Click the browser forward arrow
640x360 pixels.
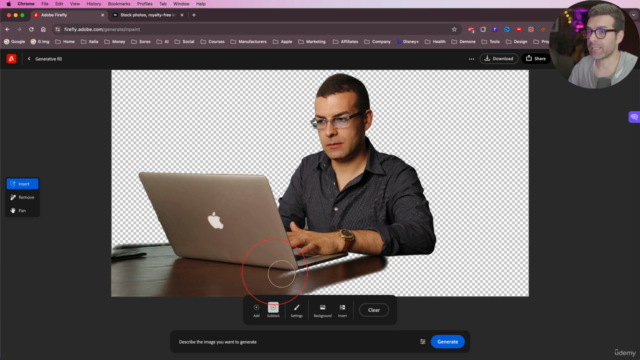tap(19, 29)
